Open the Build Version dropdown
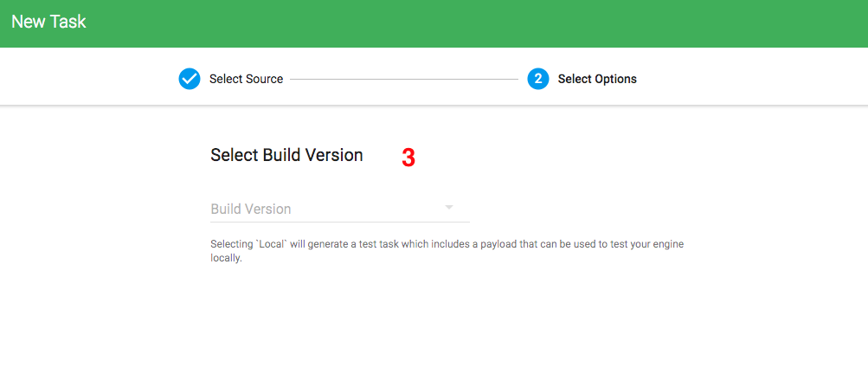The width and height of the screenshot is (868, 387). (x=339, y=209)
